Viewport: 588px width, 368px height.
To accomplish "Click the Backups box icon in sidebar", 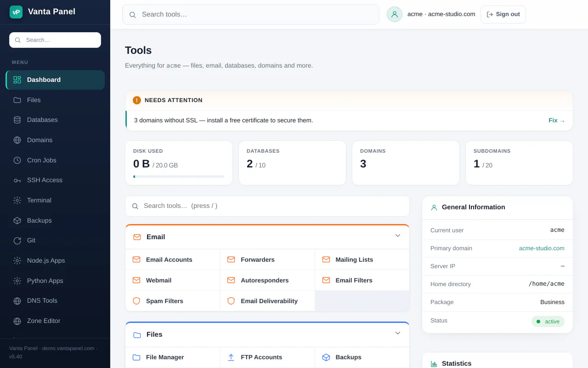I will (x=17, y=220).
